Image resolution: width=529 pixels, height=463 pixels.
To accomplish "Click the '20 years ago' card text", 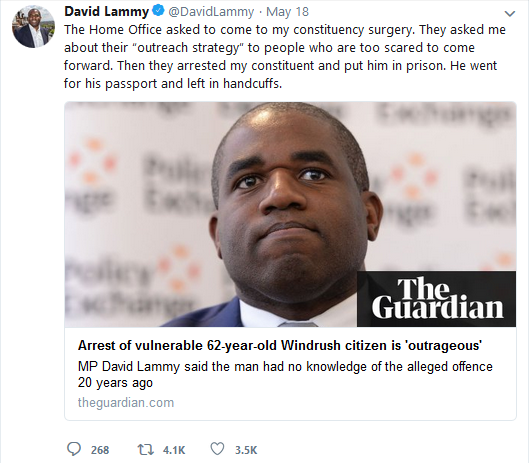I will (115, 383).
